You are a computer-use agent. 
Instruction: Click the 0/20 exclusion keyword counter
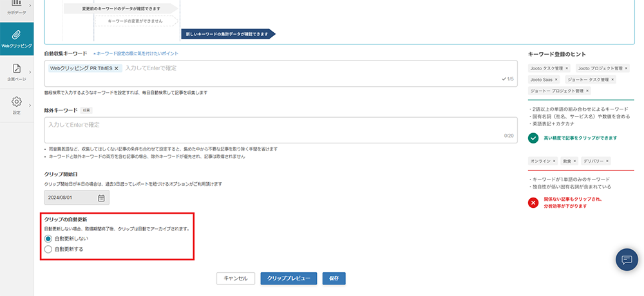(509, 136)
